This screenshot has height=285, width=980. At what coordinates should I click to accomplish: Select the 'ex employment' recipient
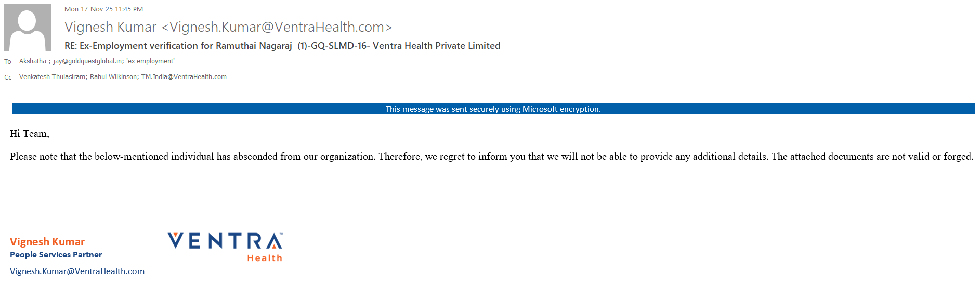[x=150, y=61]
